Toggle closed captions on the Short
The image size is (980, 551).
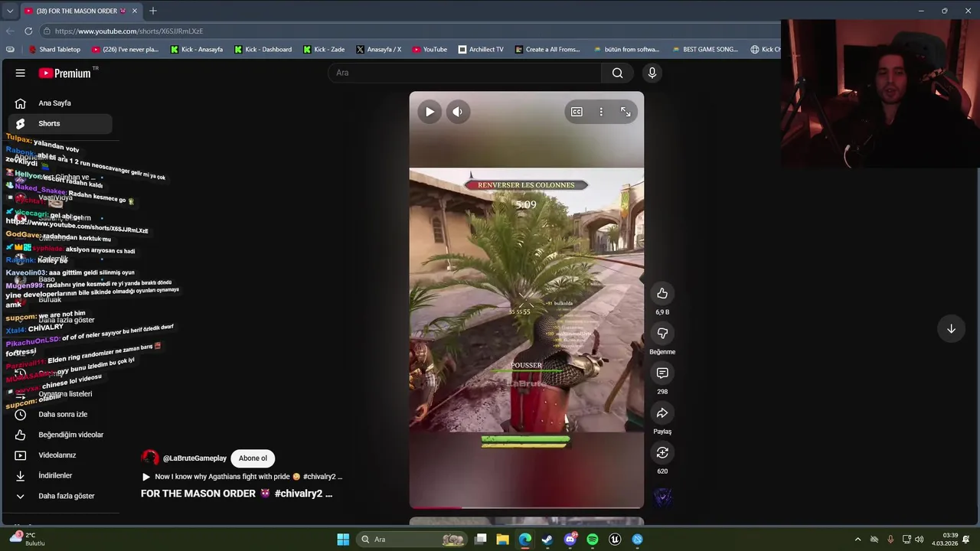tap(577, 112)
